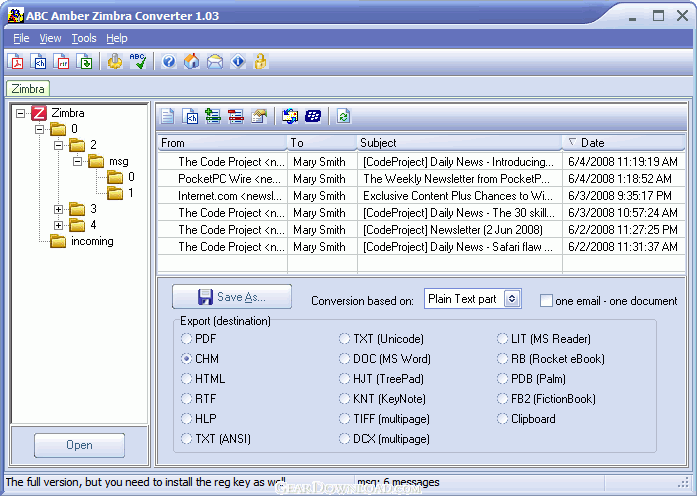The height and width of the screenshot is (496, 697).
Task: Click the red minus deselect all icon
Action: coord(236,116)
